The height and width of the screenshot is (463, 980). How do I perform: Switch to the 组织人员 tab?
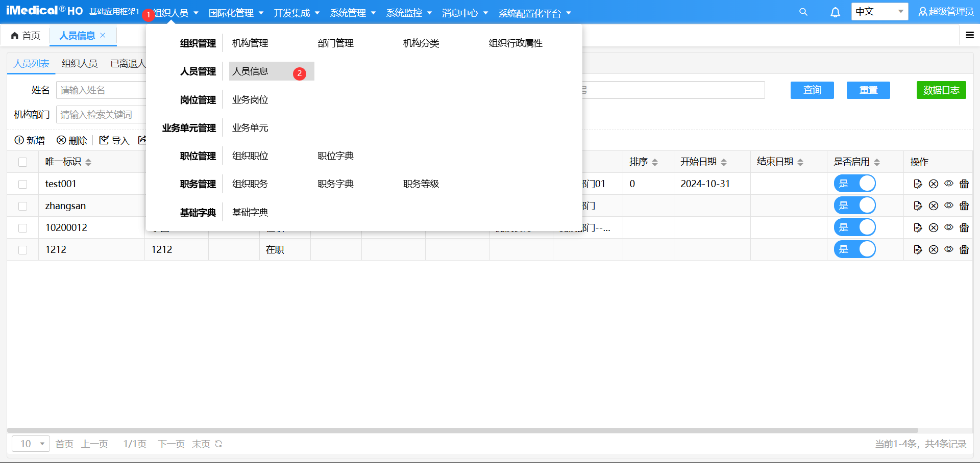coord(79,63)
